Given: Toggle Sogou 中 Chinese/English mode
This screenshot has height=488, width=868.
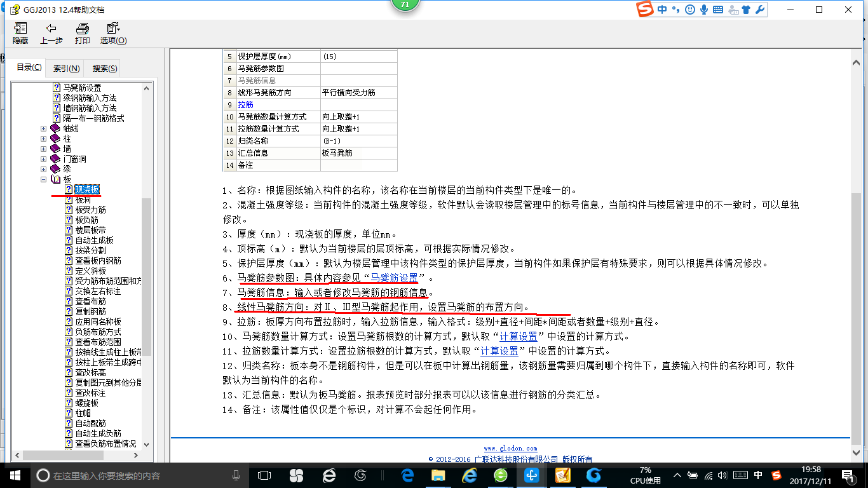Looking at the screenshot, I should tap(662, 10).
